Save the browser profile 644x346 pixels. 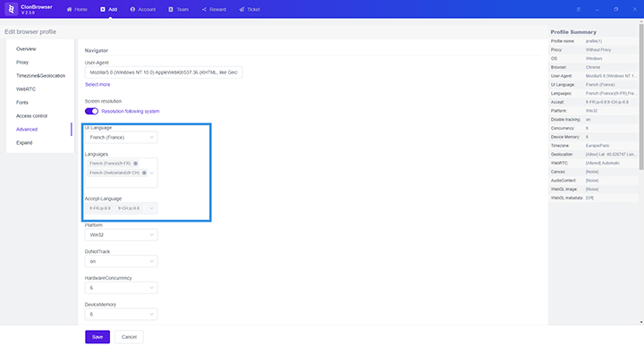(97, 337)
